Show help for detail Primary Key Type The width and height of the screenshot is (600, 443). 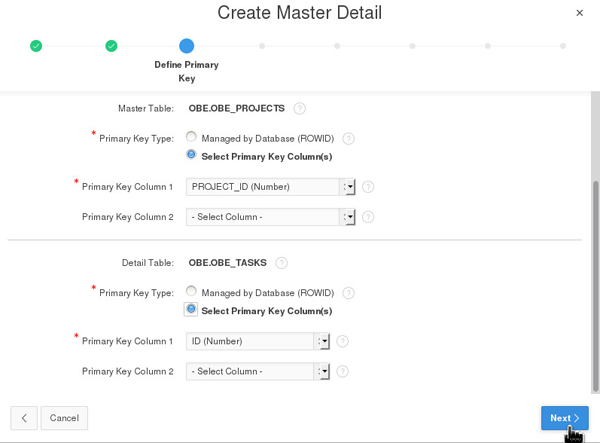(x=349, y=293)
